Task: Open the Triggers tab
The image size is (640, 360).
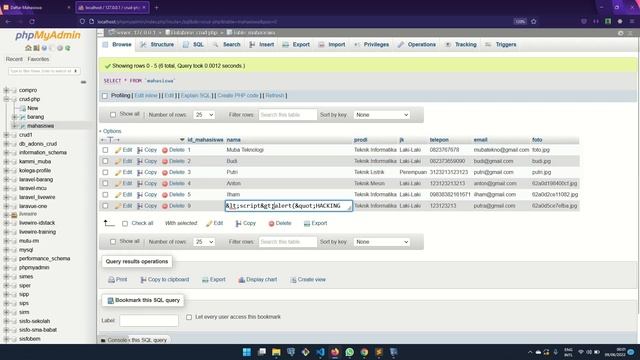Action: [x=501, y=44]
